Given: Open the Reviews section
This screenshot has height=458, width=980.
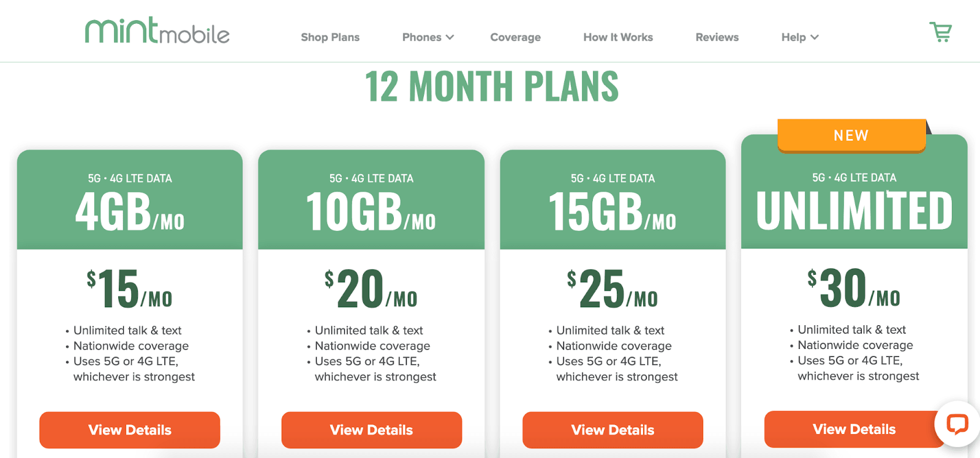Looking at the screenshot, I should (x=717, y=37).
